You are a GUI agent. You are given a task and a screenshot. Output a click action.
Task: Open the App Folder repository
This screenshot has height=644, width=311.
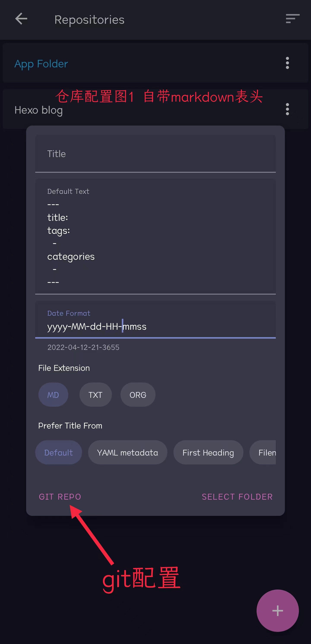[x=41, y=64]
